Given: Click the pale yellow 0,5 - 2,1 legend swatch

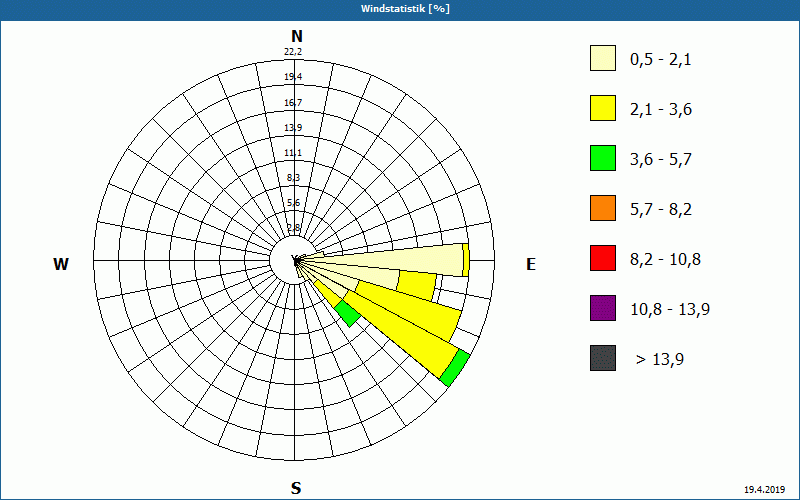Looking at the screenshot, I should point(603,58).
